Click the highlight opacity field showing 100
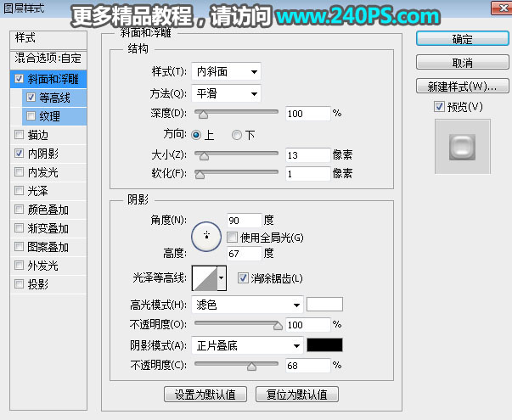The height and width of the screenshot is (420, 512). (308, 325)
